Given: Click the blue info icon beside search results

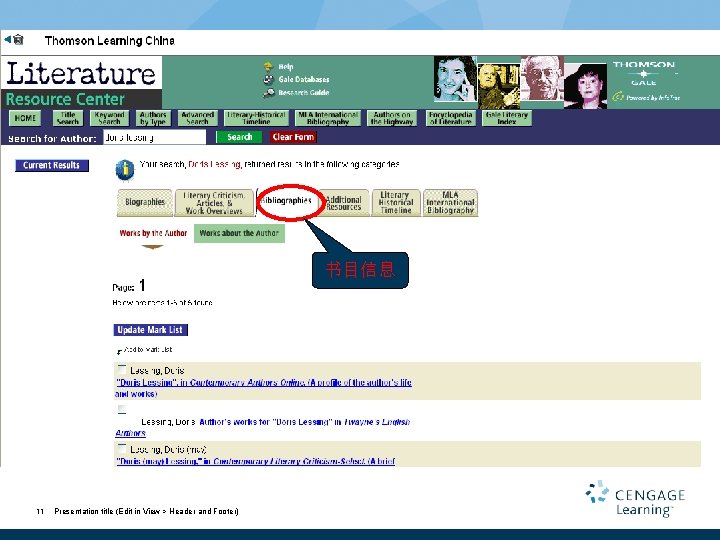Looking at the screenshot, I should [x=124, y=170].
